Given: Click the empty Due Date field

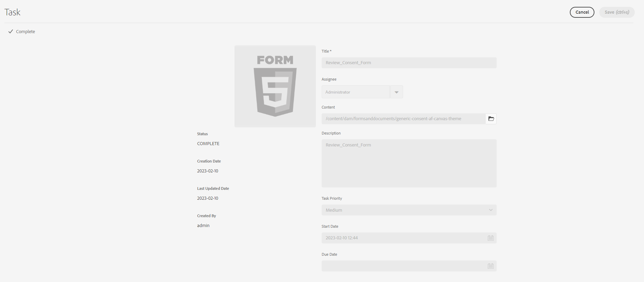Looking at the screenshot, I should coord(409,266).
